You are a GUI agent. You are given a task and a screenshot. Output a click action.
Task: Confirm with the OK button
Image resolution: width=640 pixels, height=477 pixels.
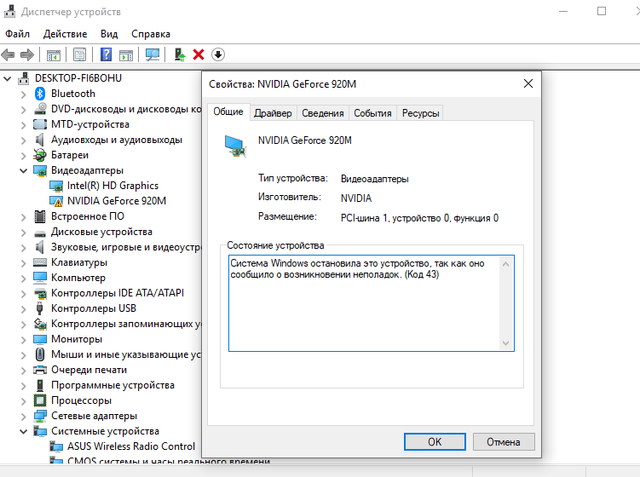point(435,442)
